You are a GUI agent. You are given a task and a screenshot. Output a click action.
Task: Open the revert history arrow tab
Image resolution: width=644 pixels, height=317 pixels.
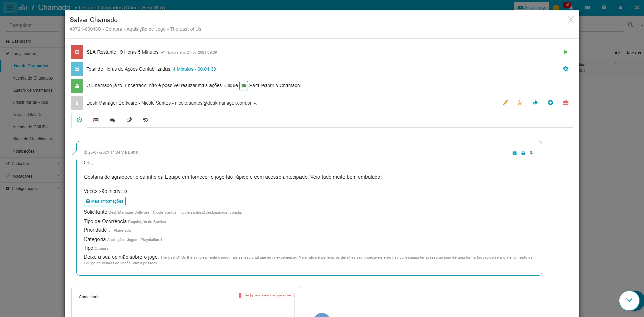146,120
